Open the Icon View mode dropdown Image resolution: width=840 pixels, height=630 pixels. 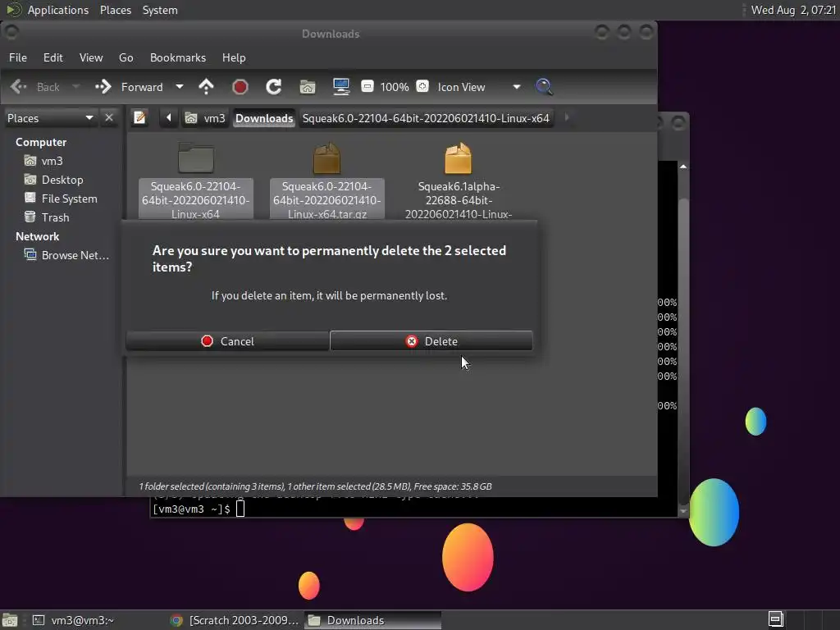point(479,87)
